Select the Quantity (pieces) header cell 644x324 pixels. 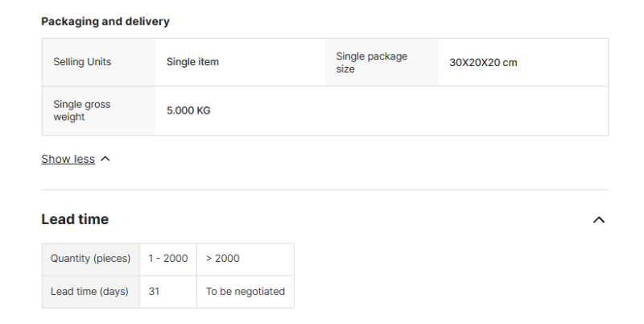click(x=90, y=259)
